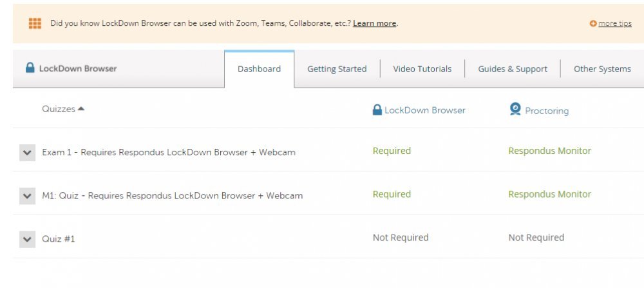Click Required status for M1: Quiz
Screen dimensions: 644x288
click(x=392, y=194)
